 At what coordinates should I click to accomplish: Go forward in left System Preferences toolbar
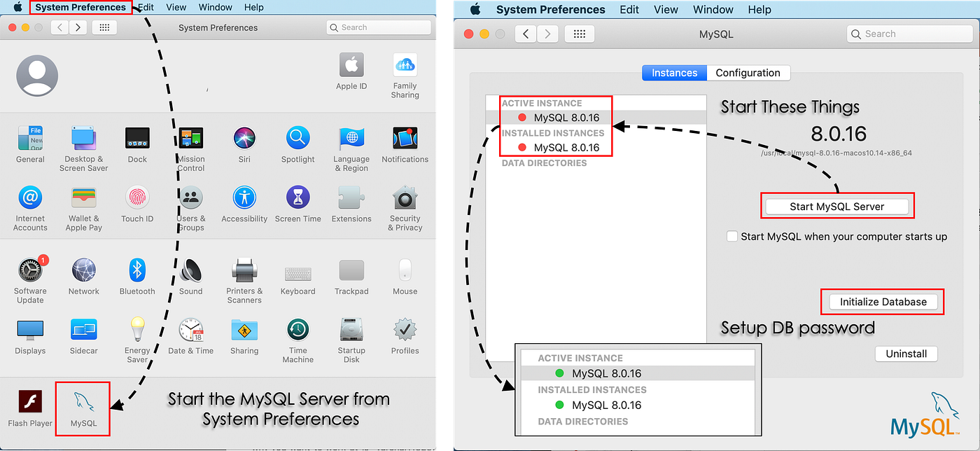(78, 27)
